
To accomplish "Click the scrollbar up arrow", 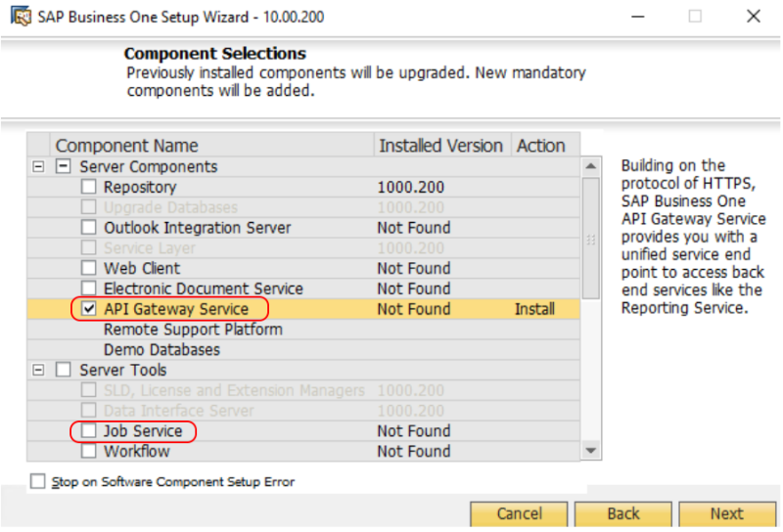I will click(591, 166).
